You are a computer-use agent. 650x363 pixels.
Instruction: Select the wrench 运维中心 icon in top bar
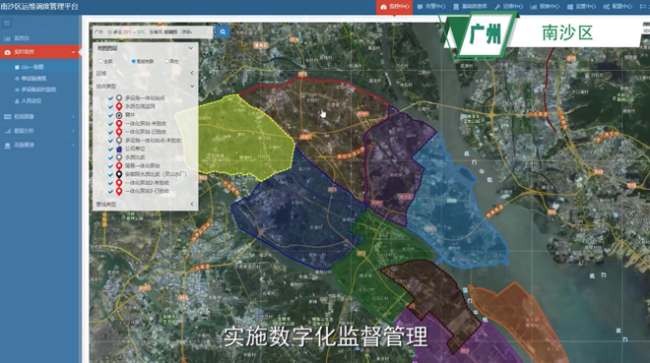tap(497, 7)
